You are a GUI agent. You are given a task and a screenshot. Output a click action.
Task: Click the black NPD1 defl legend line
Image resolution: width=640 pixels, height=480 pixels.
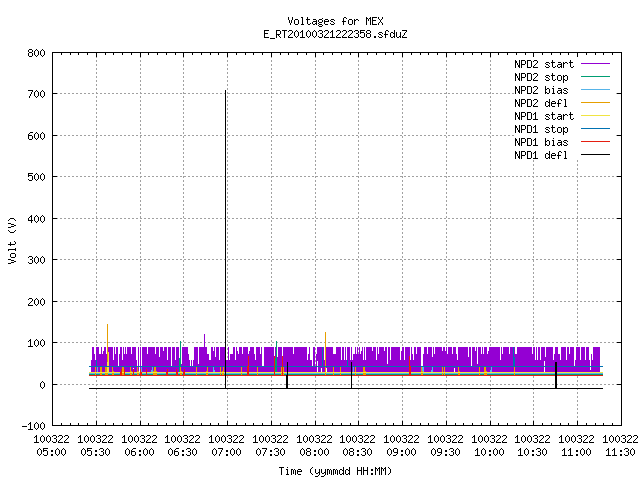tap(595, 155)
